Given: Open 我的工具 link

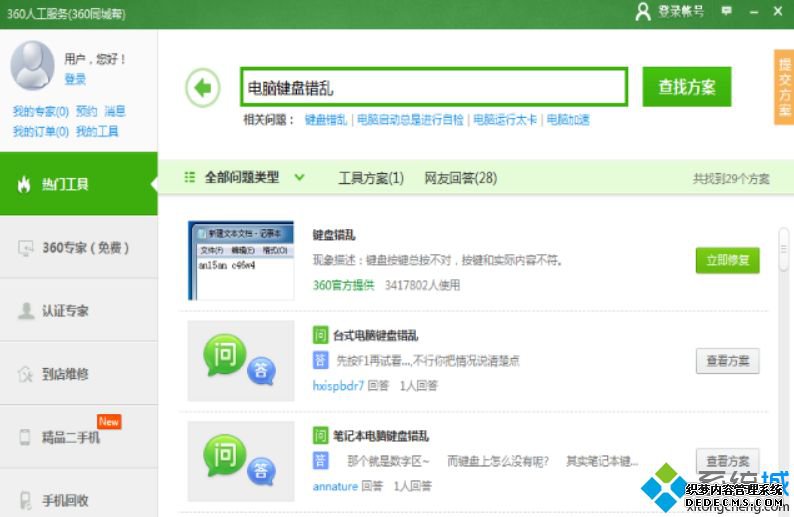Looking at the screenshot, I should (x=97, y=132).
